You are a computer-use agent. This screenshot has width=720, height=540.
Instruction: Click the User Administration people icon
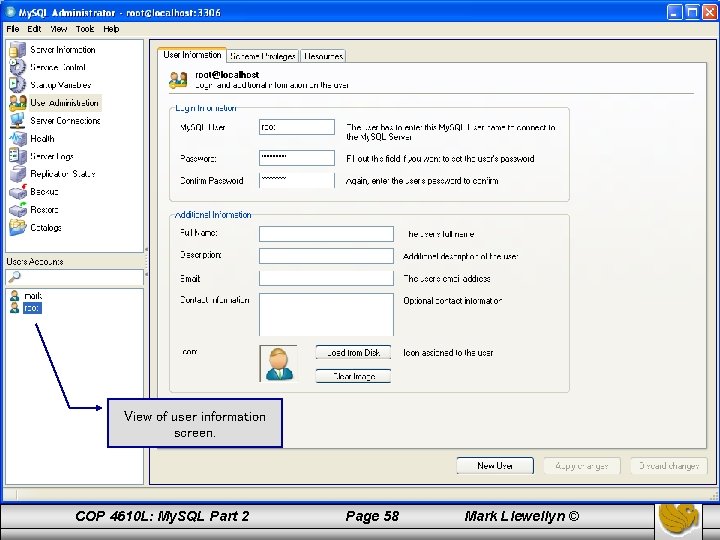pos(17,102)
